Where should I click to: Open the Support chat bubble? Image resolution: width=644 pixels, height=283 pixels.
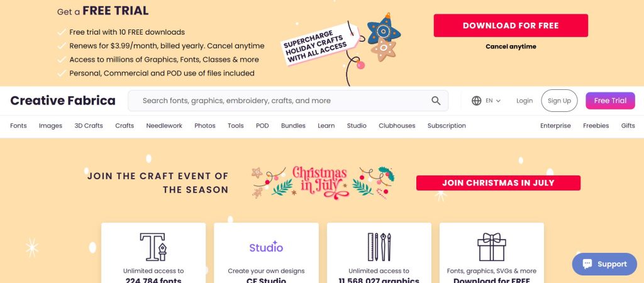604,264
